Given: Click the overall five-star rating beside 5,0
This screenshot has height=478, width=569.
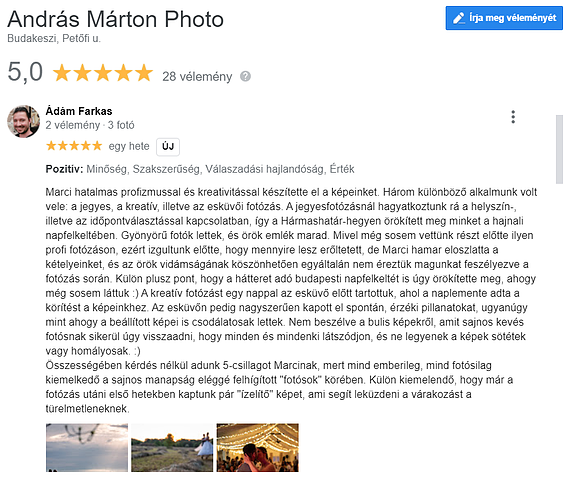Looking at the screenshot, I should (x=103, y=73).
